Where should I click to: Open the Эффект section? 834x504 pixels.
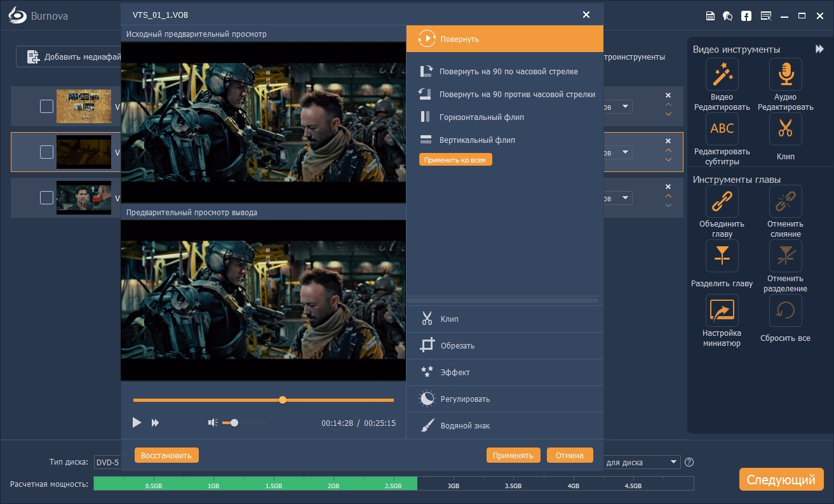point(504,373)
